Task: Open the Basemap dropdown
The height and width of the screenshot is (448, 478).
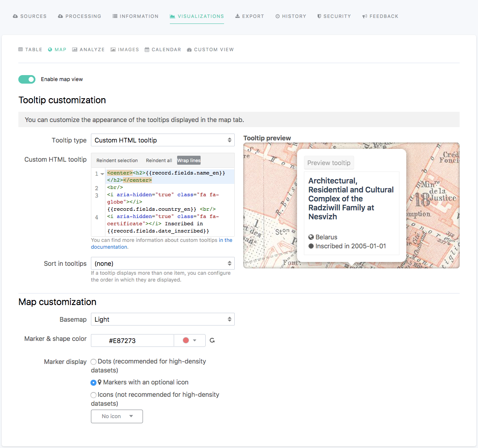Action: (163, 320)
